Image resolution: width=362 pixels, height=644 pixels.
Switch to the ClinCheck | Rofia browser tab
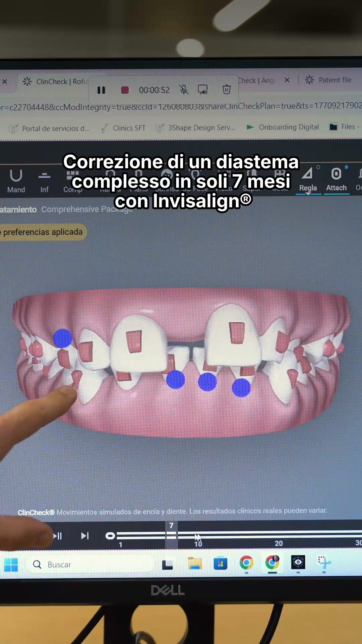click(56, 82)
